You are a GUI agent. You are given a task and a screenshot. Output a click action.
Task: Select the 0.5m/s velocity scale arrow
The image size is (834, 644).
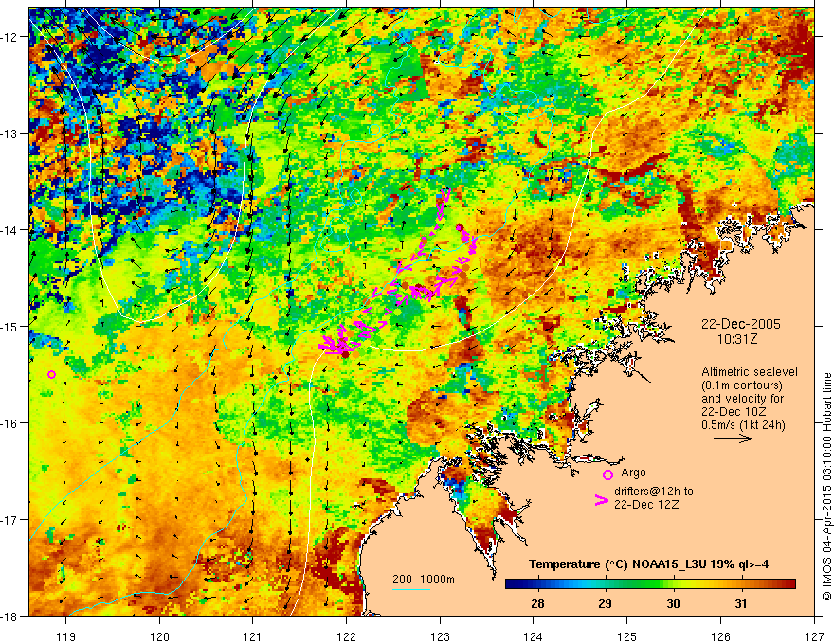(x=733, y=438)
